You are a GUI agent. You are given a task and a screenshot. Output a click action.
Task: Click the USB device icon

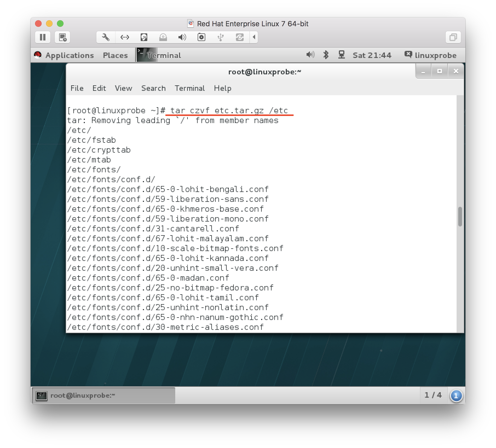click(221, 37)
